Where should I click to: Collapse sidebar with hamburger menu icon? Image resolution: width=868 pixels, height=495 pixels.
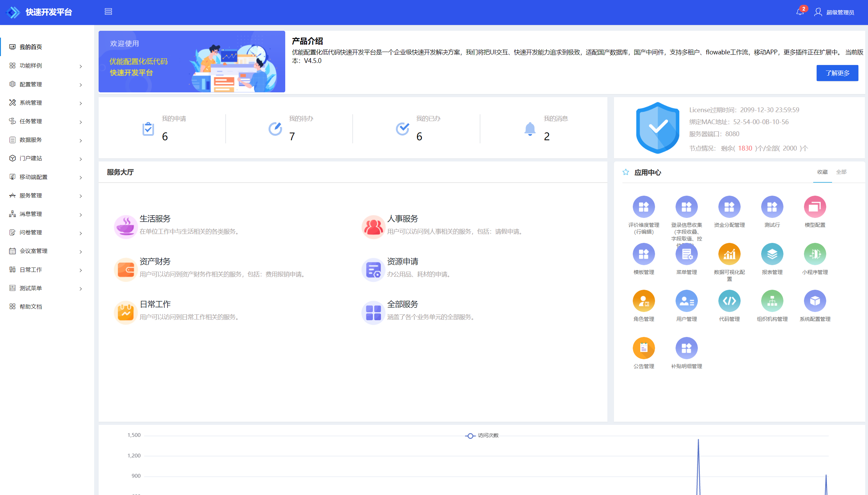click(x=108, y=12)
